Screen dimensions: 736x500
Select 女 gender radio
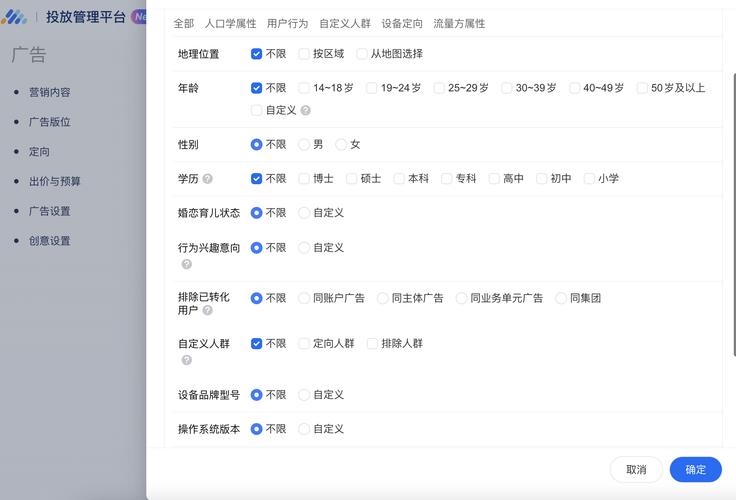pos(341,144)
